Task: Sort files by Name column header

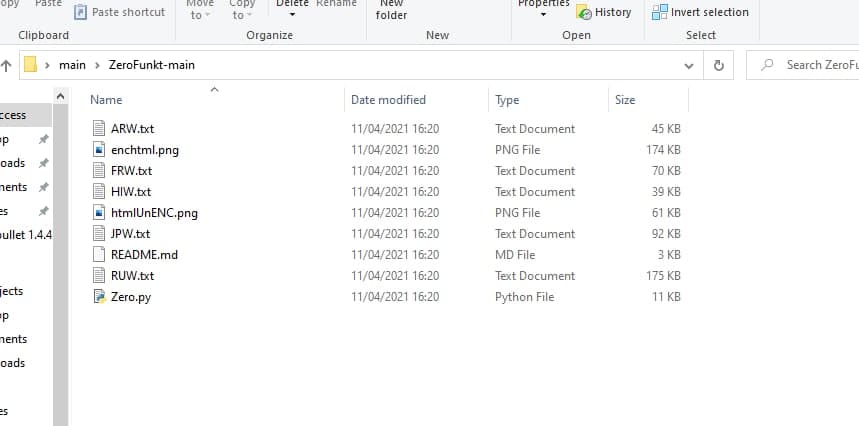Action: [106, 100]
